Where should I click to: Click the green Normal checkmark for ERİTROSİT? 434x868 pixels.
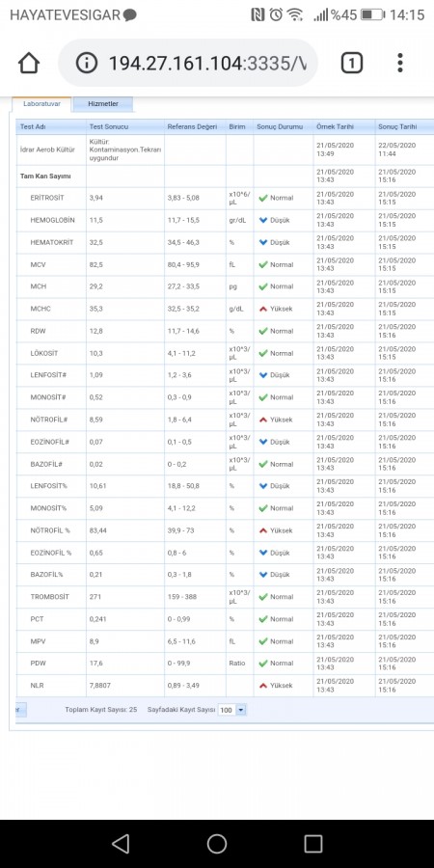[x=263, y=198]
